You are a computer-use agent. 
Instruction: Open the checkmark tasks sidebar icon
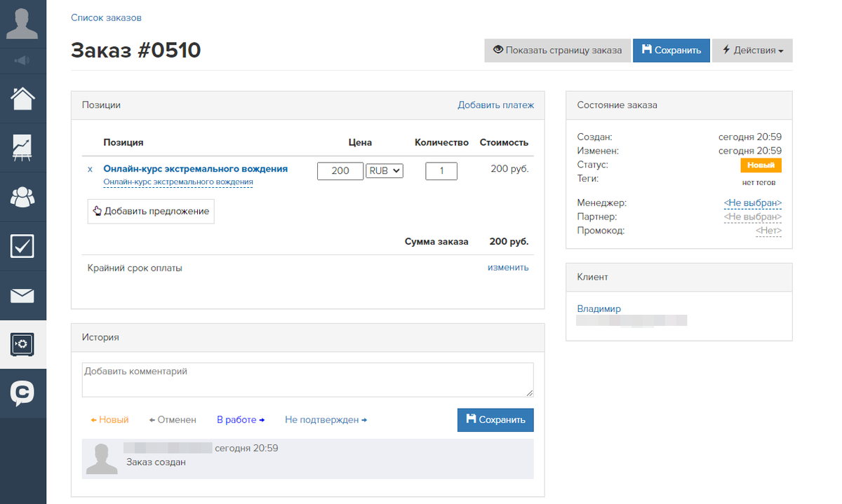[x=22, y=246]
